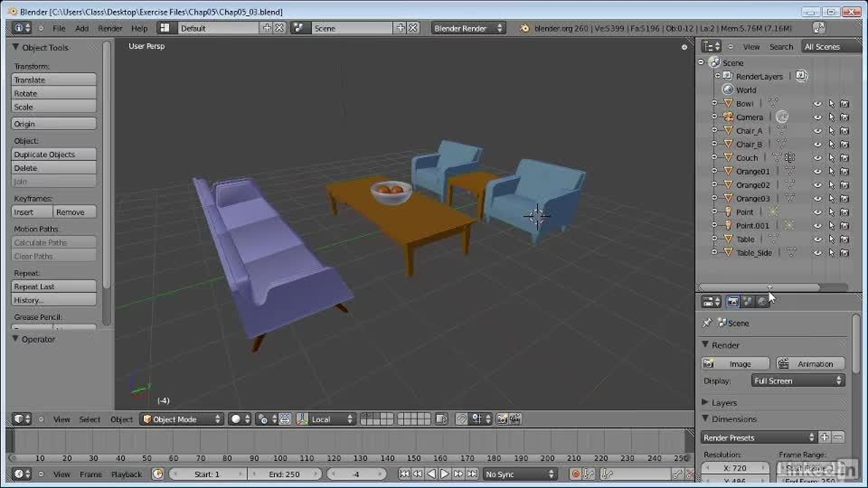The height and width of the screenshot is (488, 868).
Task: Open the Blender Render engine dropdown
Action: point(468,28)
